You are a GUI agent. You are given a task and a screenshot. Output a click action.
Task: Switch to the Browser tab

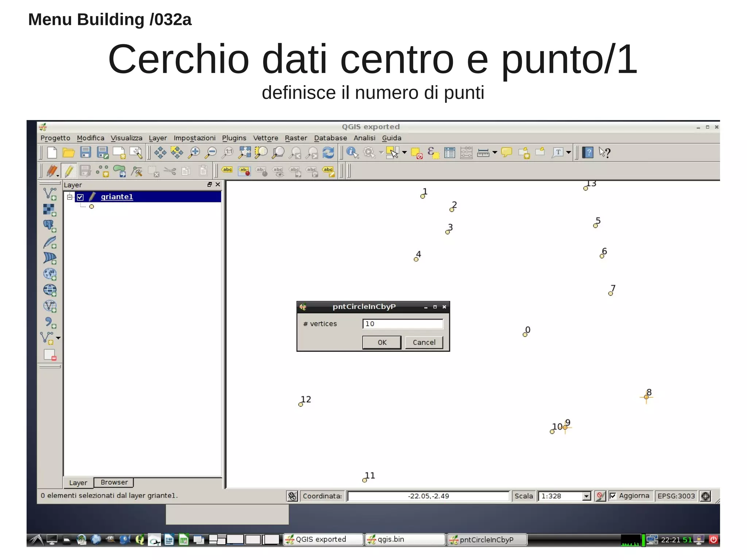coord(114,482)
